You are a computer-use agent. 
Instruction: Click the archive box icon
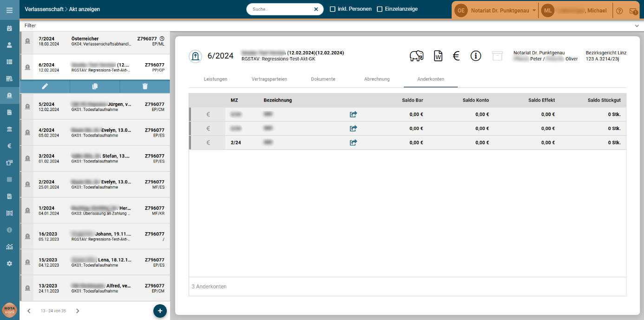coord(497,56)
